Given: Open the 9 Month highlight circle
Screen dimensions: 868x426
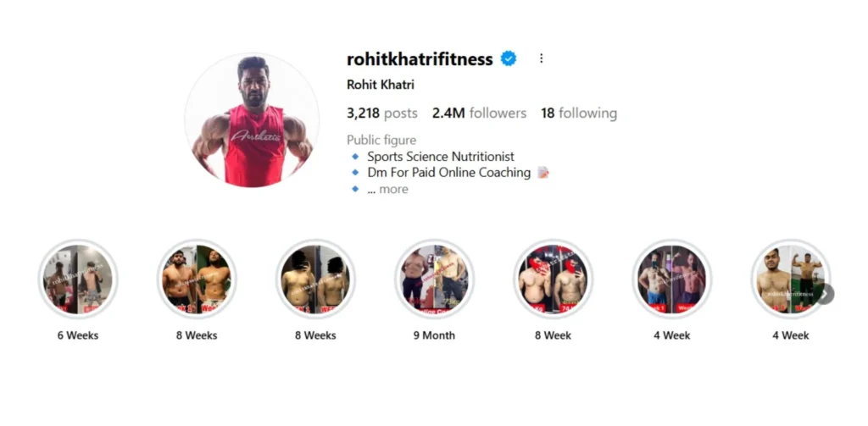Looking at the screenshot, I should (435, 279).
